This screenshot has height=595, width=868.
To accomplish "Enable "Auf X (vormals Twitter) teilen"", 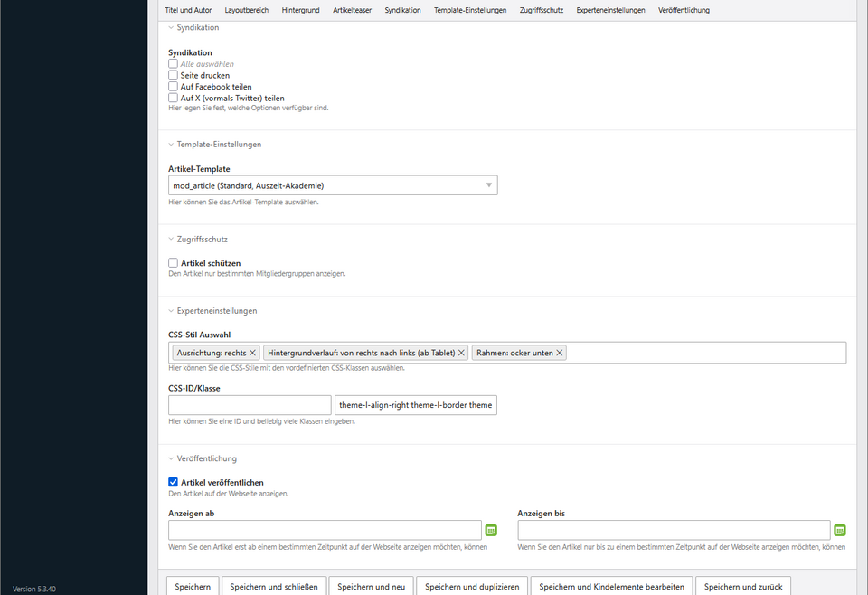I will coord(173,98).
